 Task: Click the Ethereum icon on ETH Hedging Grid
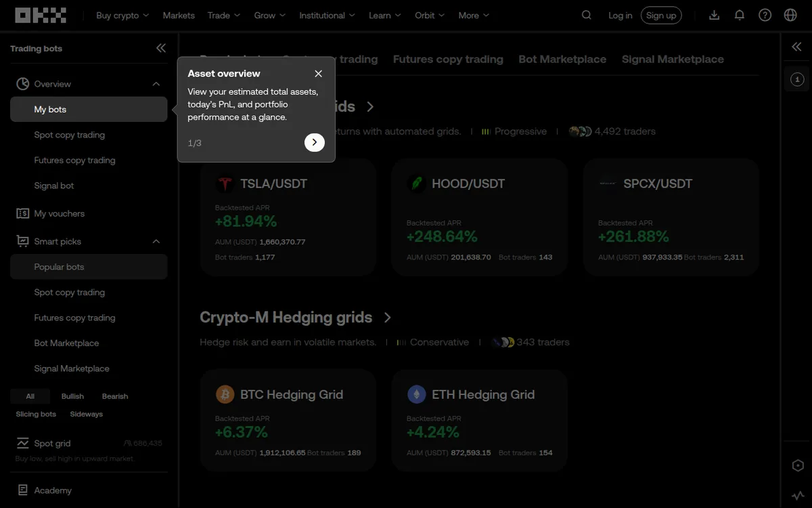(x=416, y=394)
